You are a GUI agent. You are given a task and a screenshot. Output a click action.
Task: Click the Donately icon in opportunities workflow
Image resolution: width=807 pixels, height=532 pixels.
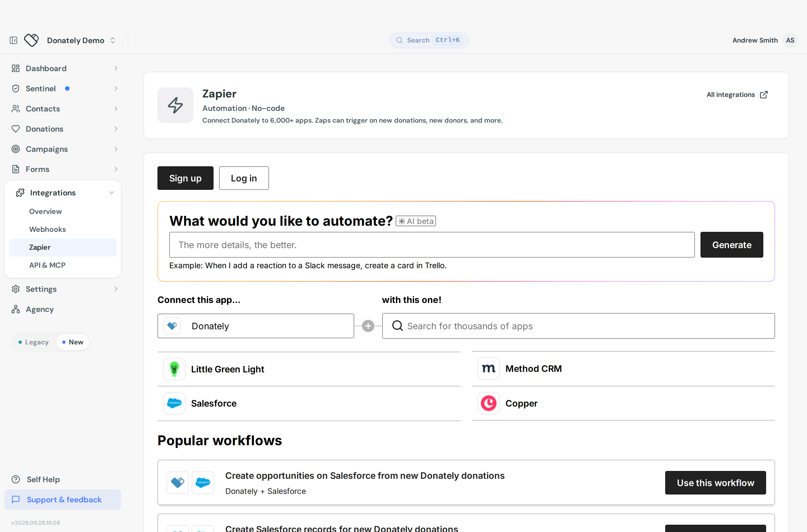(x=178, y=482)
